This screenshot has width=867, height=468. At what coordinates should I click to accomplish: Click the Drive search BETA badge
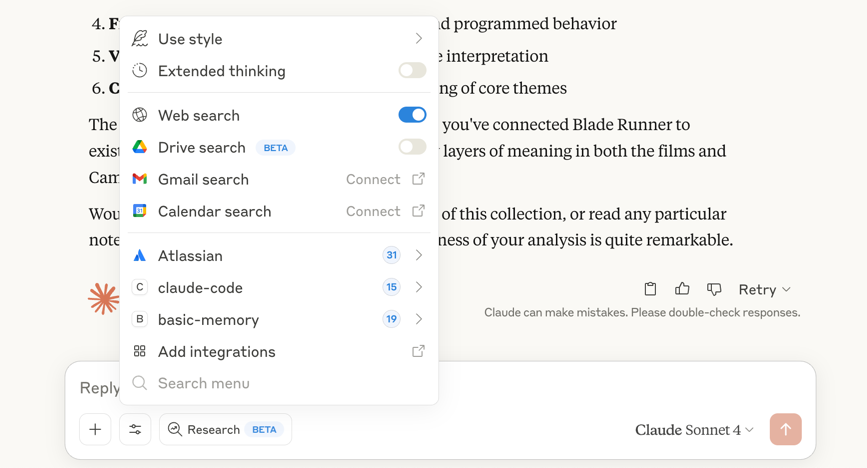275,148
